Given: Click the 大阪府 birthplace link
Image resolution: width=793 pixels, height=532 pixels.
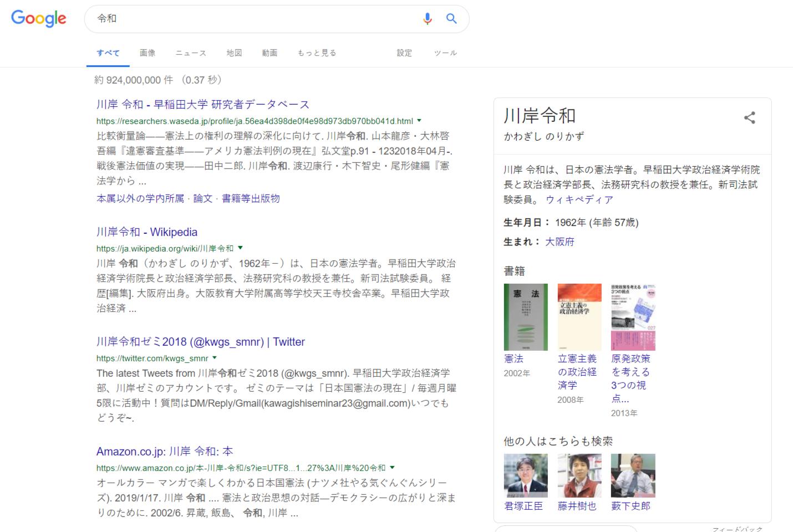Looking at the screenshot, I should click(560, 242).
